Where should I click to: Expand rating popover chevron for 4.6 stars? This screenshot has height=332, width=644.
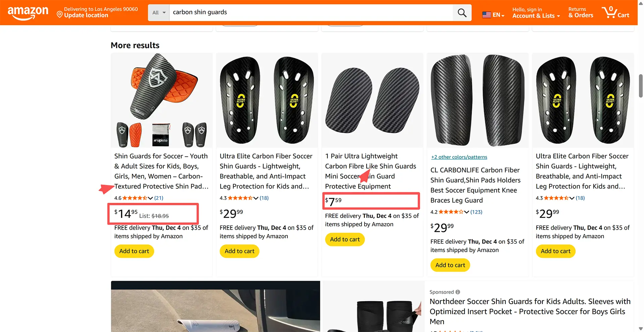(x=150, y=198)
